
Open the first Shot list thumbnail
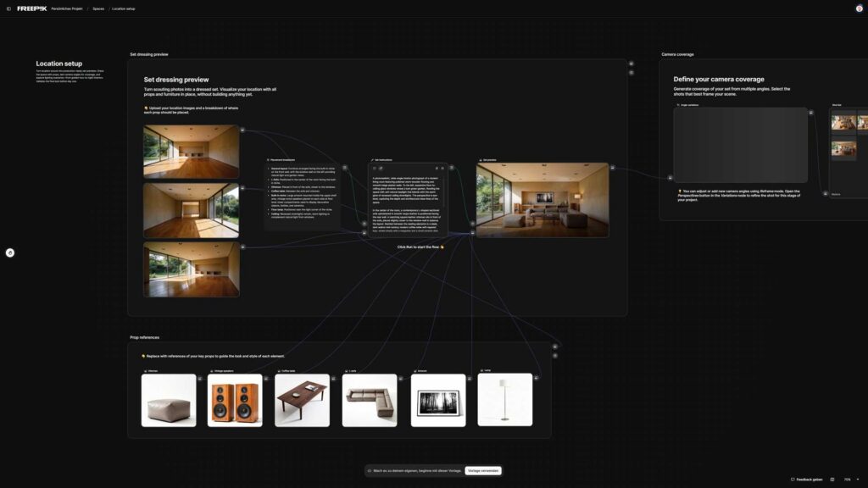pyautogui.click(x=843, y=122)
